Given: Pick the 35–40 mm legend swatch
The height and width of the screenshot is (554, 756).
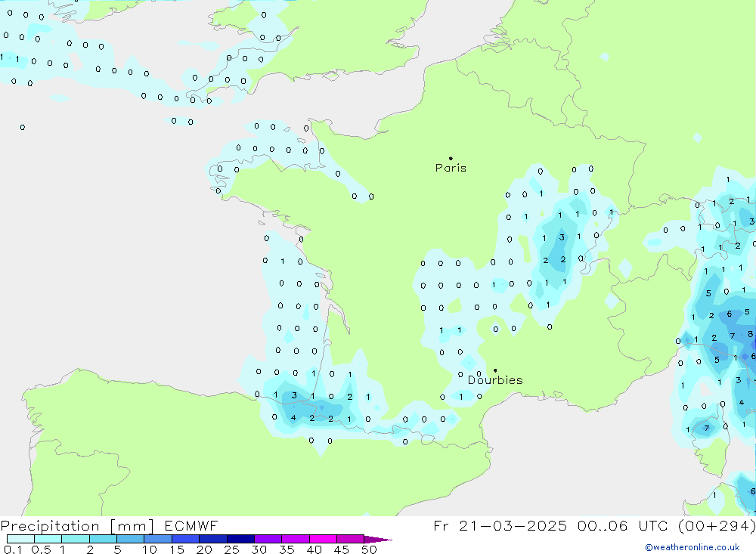Looking at the screenshot, I should [296, 539].
